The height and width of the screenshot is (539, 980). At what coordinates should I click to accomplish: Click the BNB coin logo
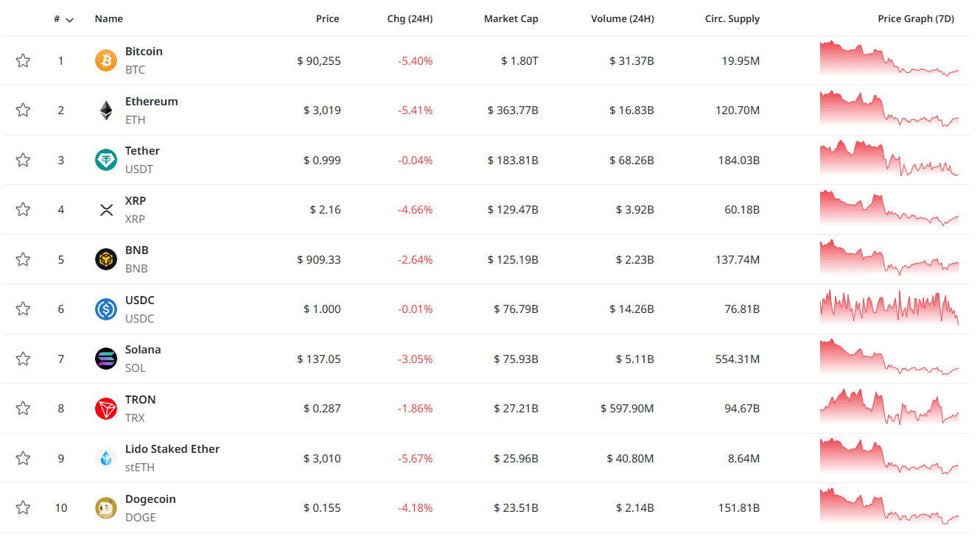point(106,259)
